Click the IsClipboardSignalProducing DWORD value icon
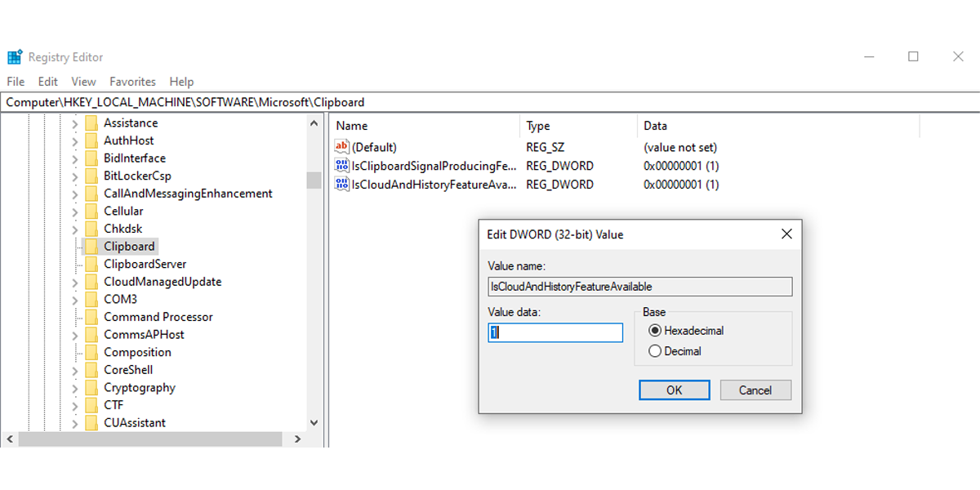 tap(342, 166)
